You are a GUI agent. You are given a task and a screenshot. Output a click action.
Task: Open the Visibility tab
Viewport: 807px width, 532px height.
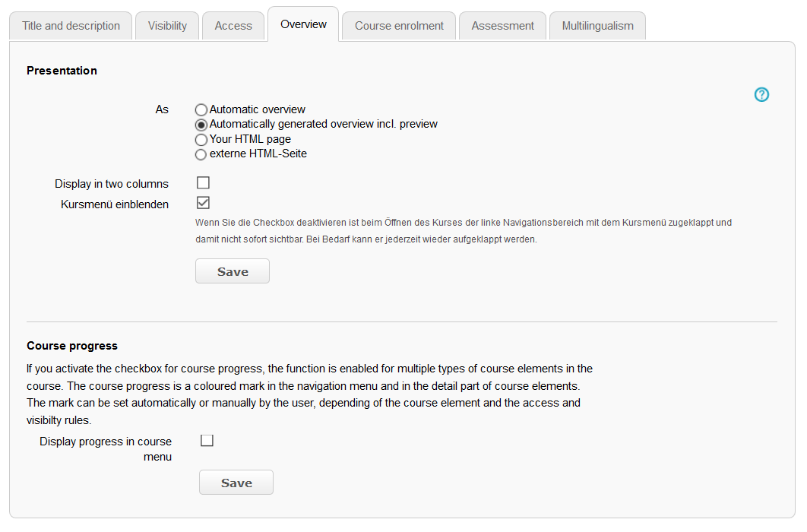[166, 25]
